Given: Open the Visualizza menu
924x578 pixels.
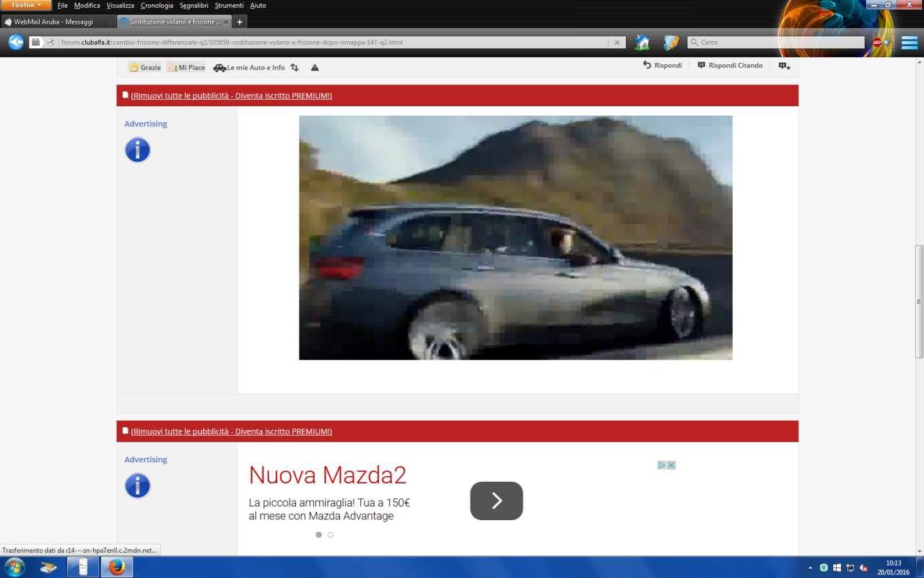Looking at the screenshot, I should coord(121,6).
